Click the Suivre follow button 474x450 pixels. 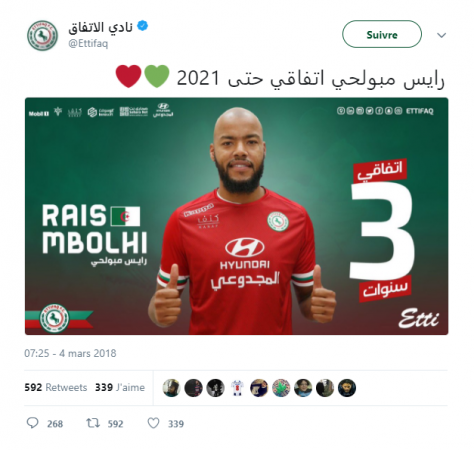click(x=382, y=34)
